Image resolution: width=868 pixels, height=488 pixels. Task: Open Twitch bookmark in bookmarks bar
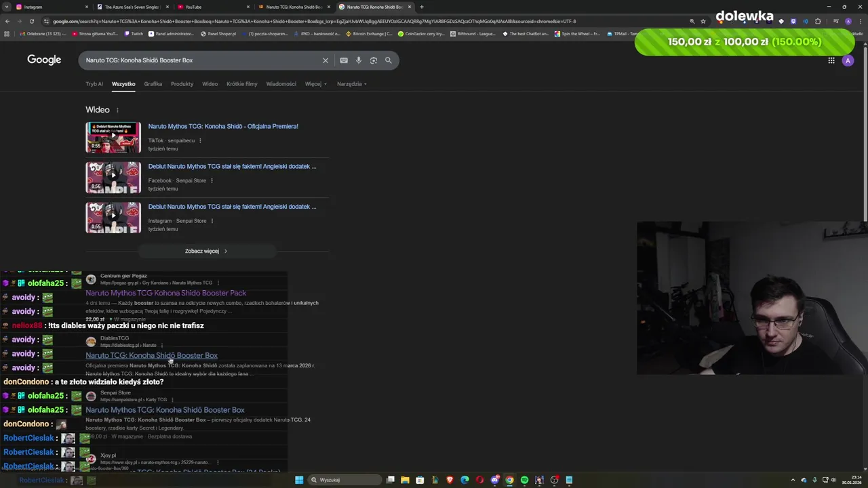(x=134, y=33)
